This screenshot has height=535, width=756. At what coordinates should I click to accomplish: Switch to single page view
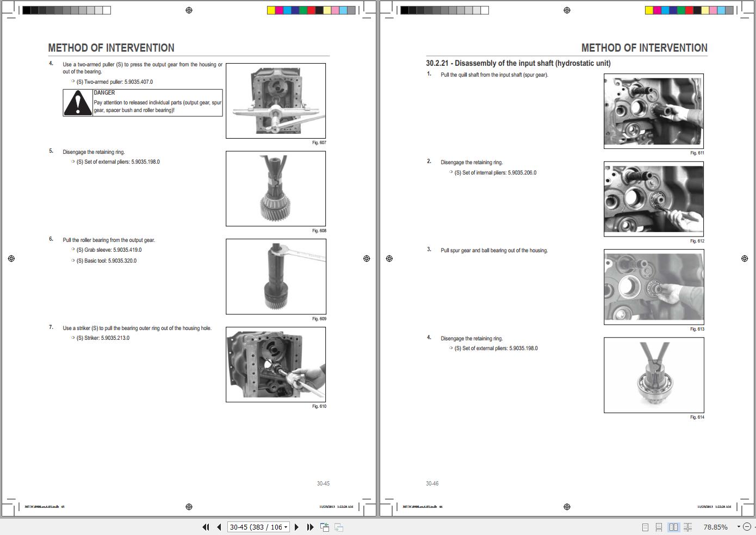tap(645, 527)
